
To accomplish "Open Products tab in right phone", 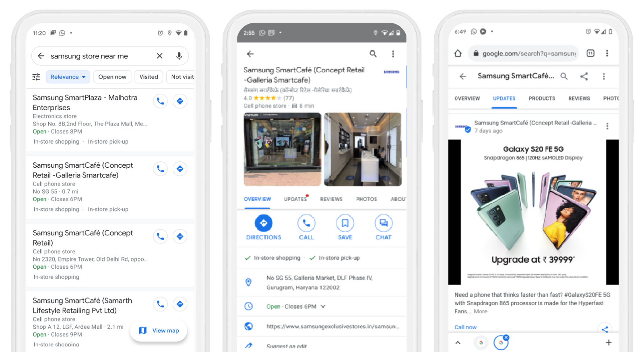I will 542,99.
